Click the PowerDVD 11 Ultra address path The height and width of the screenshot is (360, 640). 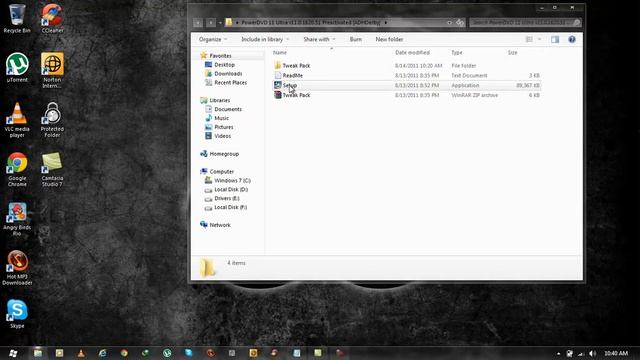click(311, 22)
